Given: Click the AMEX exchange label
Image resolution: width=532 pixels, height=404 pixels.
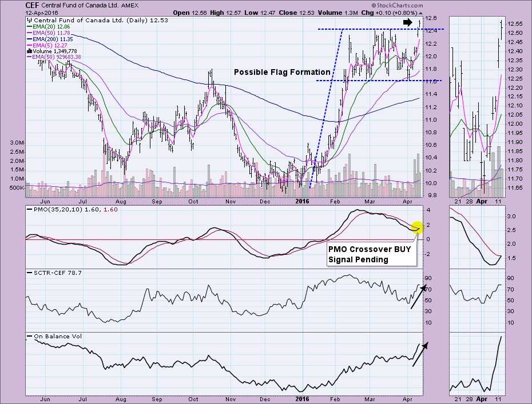Looking at the screenshot, I should coord(130,5).
